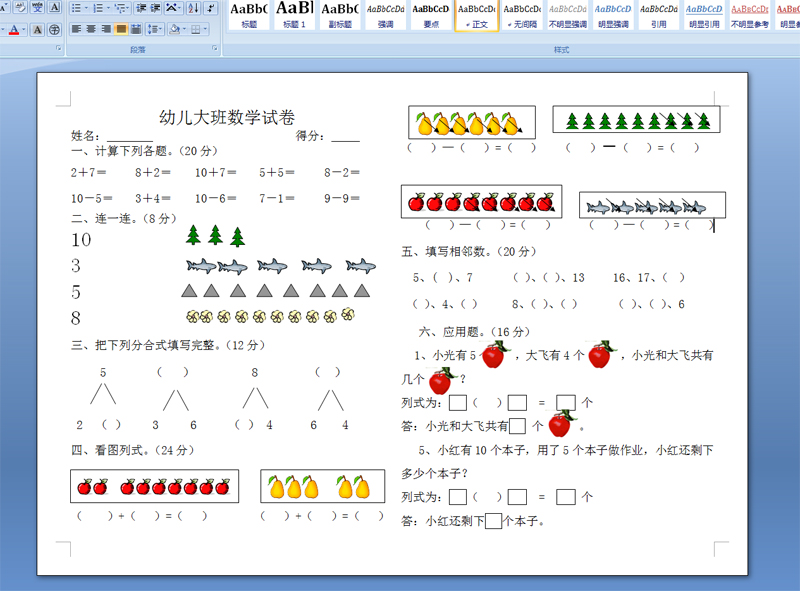800x591 pixels.
Task: Select the 正文 style
Action: (477, 15)
